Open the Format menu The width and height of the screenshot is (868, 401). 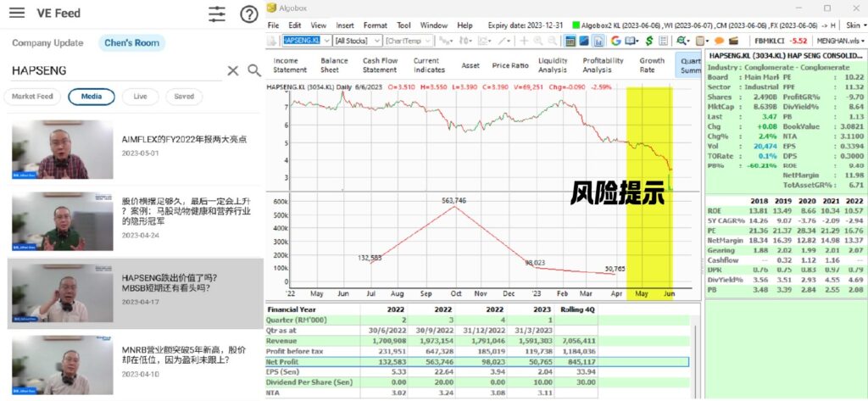point(376,25)
